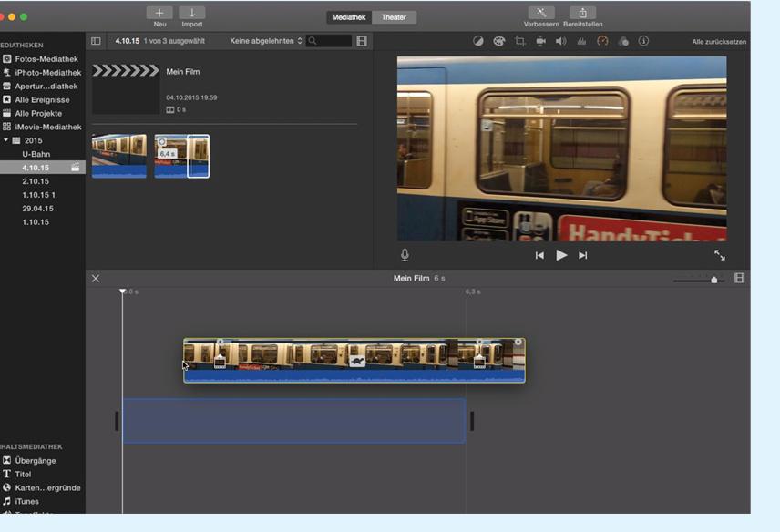This screenshot has height=532, width=780.
Task: Click the voiceover microphone button
Action: click(x=405, y=255)
